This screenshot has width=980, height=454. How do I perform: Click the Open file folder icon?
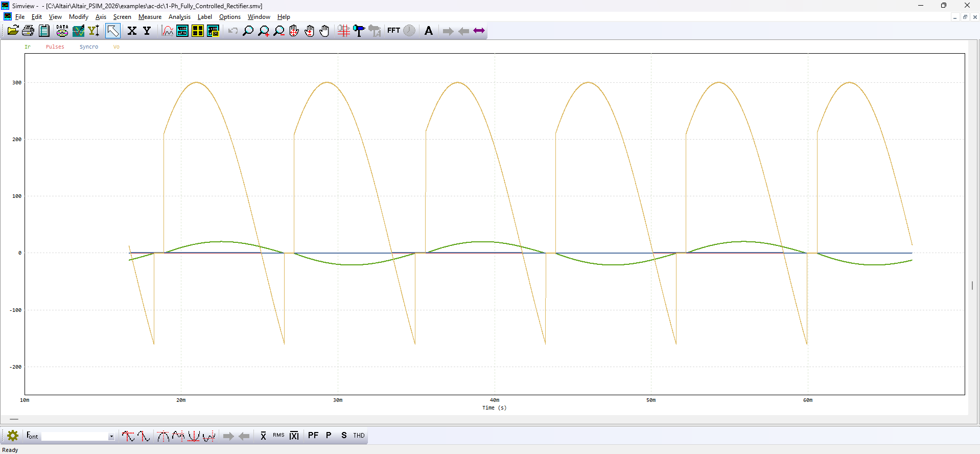[x=13, y=31]
